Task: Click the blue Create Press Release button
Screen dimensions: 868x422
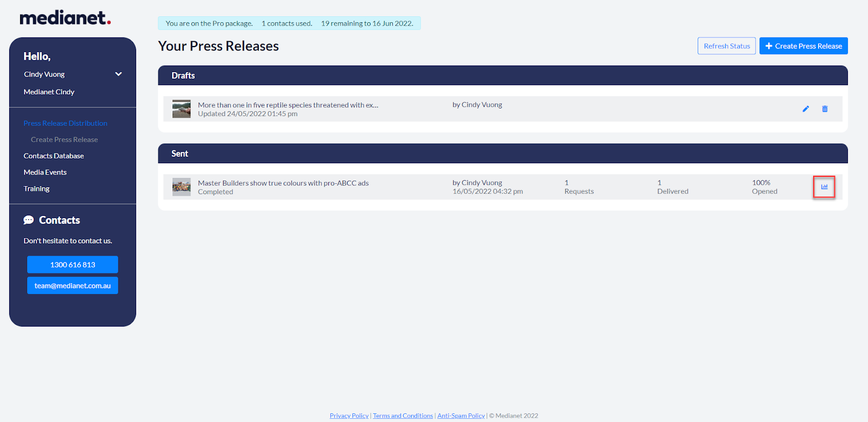Action: pos(803,46)
